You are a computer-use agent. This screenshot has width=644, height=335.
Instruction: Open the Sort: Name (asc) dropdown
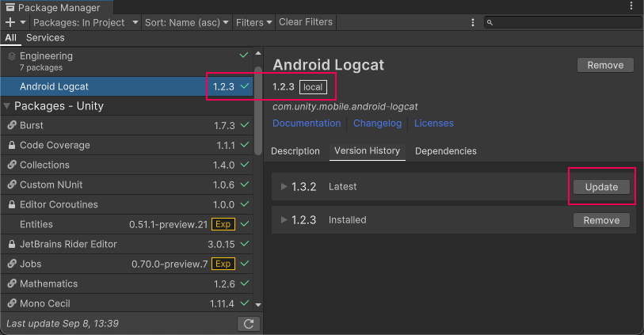(187, 22)
